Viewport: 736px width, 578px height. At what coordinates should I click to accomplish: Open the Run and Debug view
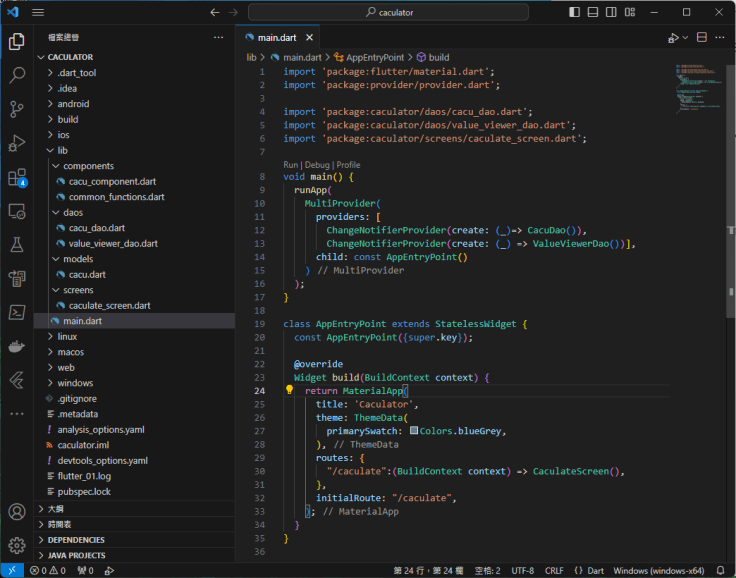[17, 143]
